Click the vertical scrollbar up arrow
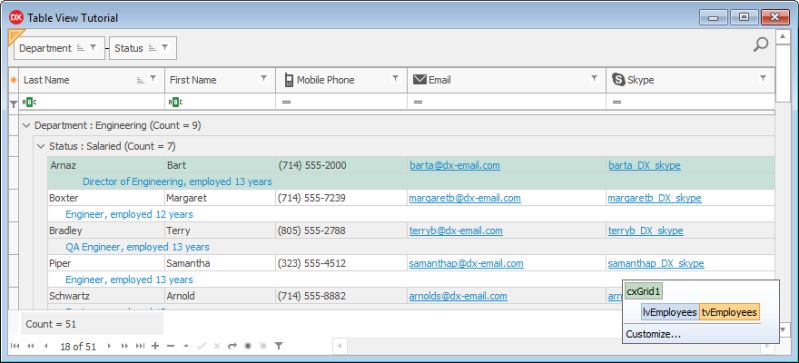This screenshot has width=799, height=363. coord(783,37)
